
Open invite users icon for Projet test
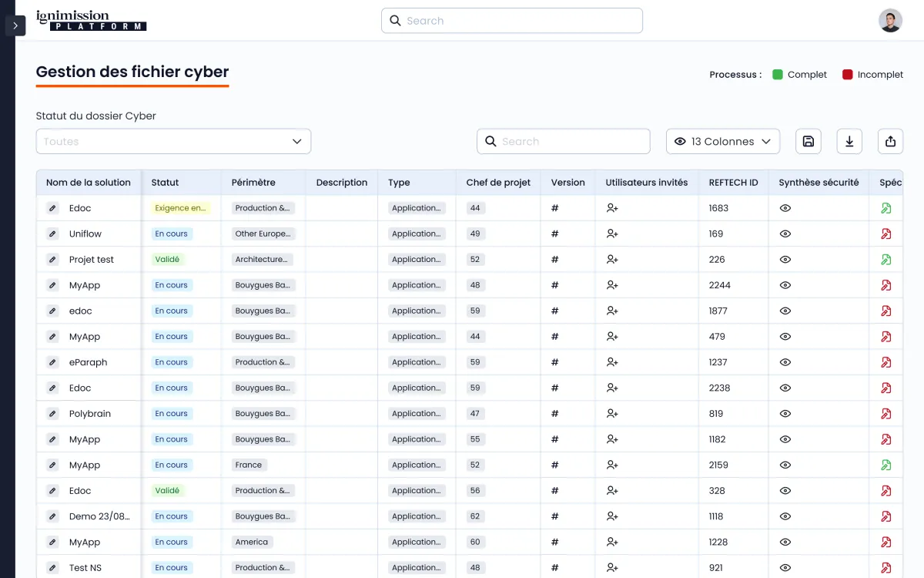[x=612, y=260]
